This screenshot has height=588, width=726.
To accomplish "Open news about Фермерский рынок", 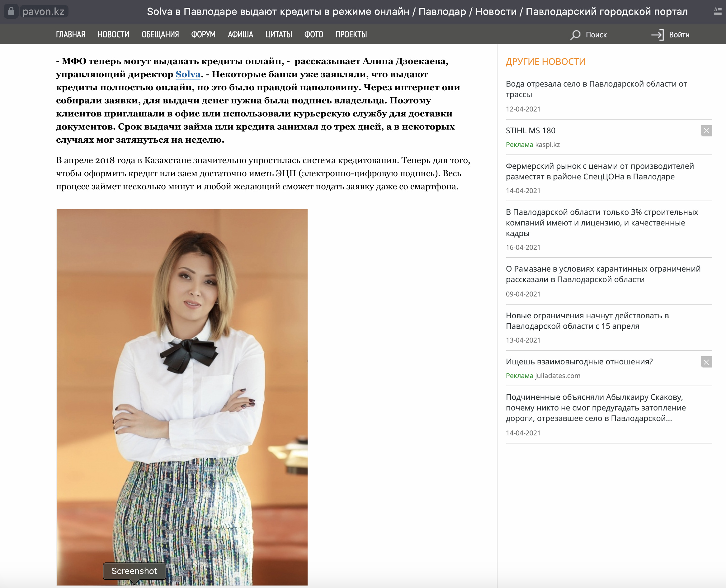I will pos(600,171).
